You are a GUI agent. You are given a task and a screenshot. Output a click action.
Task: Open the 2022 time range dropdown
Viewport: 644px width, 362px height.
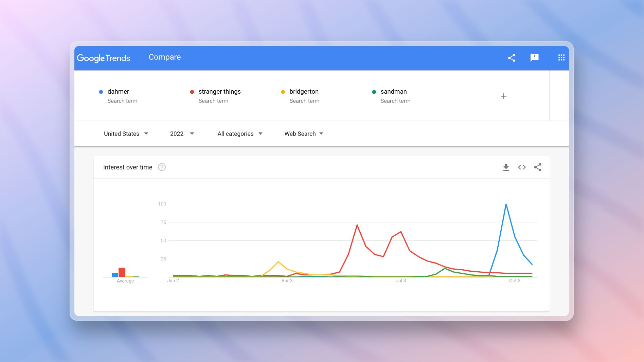pyautogui.click(x=182, y=134)
